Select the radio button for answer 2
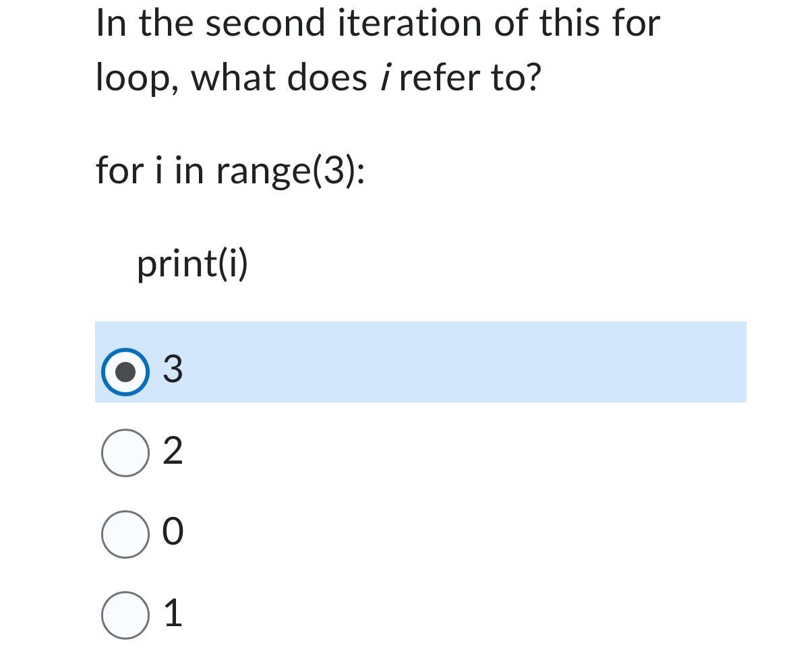This screenshot has width=795, height=672. (125, 453)
